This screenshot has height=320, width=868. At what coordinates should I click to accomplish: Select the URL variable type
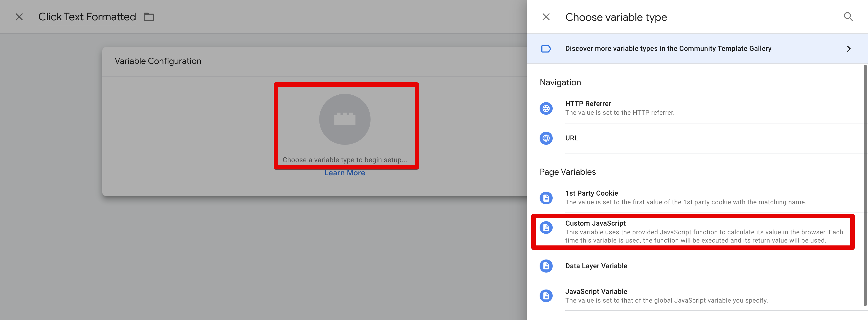click(697, 138)
